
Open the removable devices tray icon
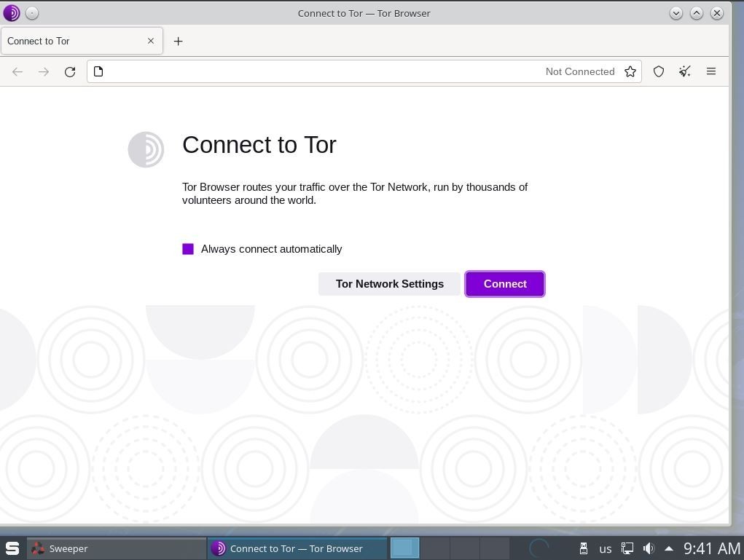click(584, 548)
